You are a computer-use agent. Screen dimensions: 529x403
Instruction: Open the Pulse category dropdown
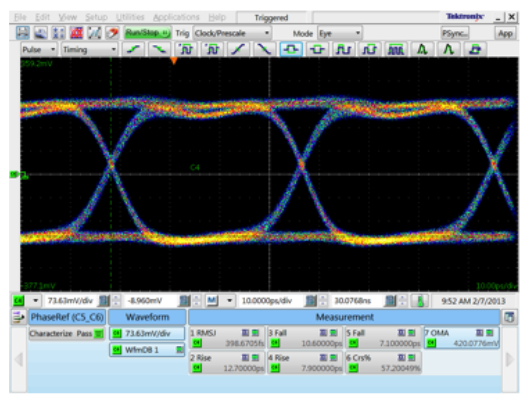click(39, 50)
